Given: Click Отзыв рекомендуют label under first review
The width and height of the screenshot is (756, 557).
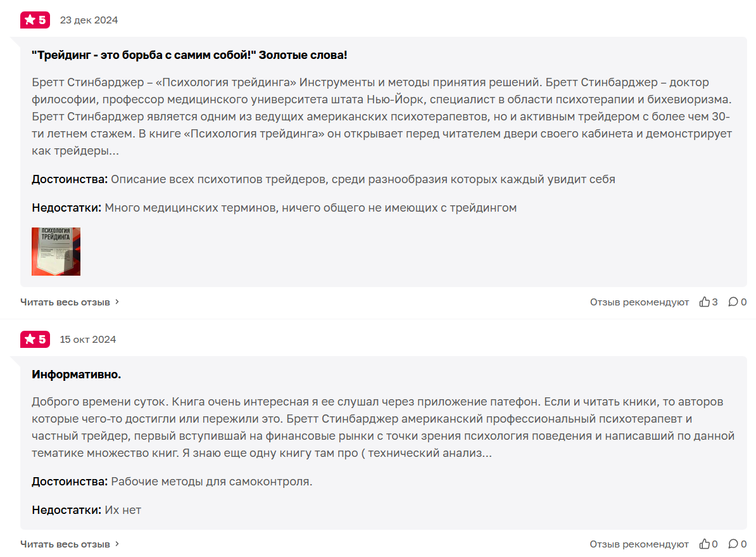Looking at the screenshot, I should point(639,302).
